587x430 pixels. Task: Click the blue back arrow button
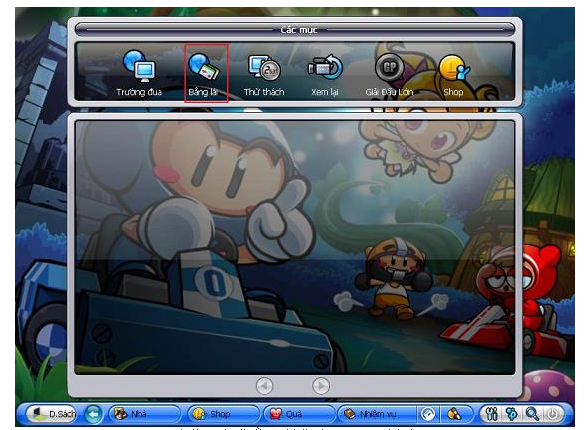click(93, 414)
